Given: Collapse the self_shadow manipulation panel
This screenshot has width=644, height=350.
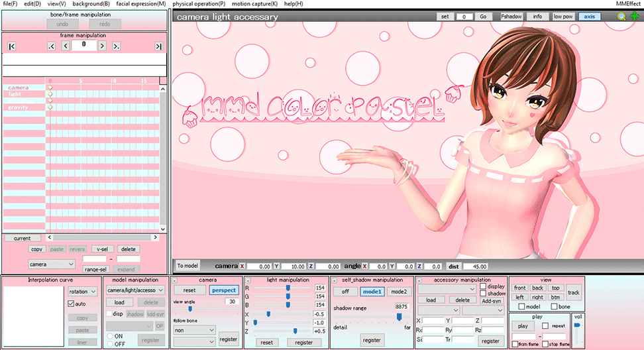Looking at the screenshot, I should 334,280.
